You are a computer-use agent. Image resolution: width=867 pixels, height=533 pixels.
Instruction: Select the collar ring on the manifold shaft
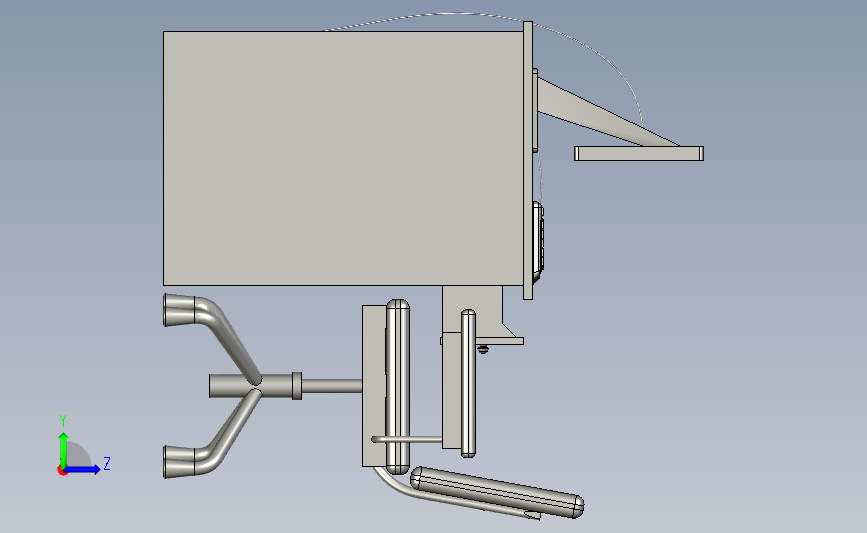pyautogui.click(x=296, y=385)
